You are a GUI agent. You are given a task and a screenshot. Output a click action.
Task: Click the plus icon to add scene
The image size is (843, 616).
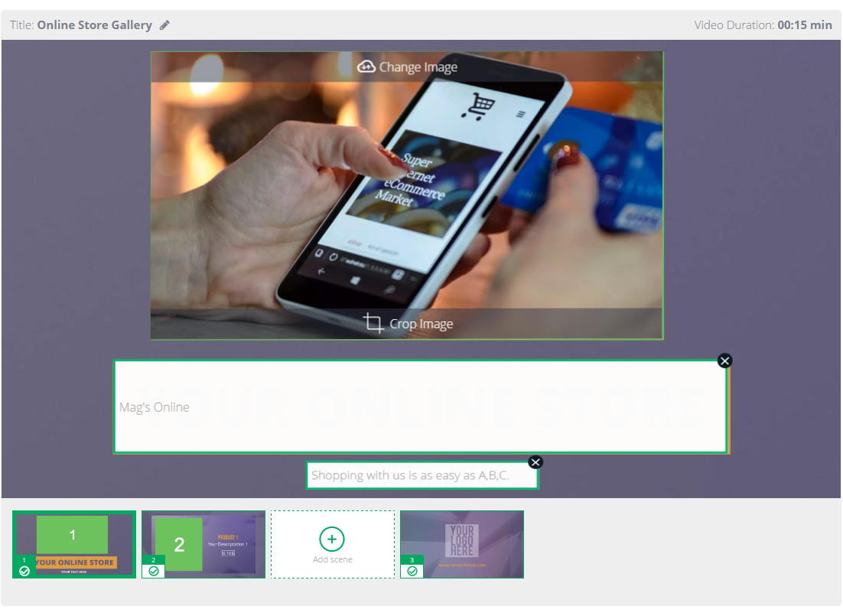coord(332,539)
